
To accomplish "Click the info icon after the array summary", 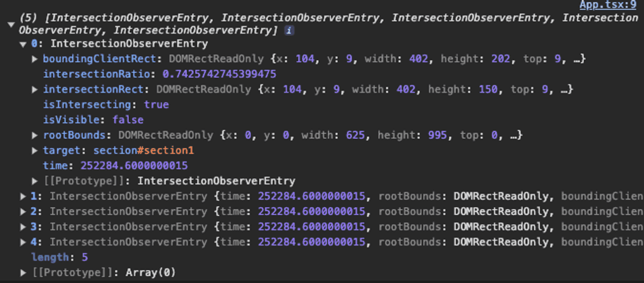I will [x=289, y=31].
